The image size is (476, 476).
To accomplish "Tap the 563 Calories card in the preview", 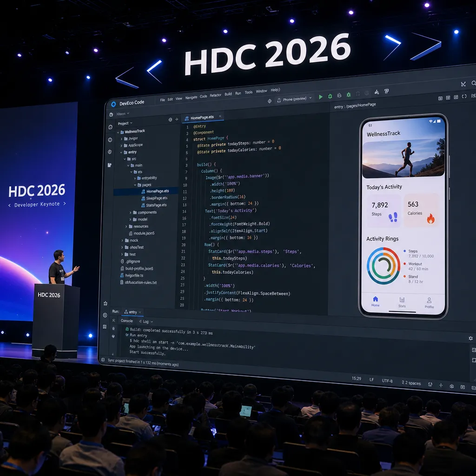I will tap(421, 211).
